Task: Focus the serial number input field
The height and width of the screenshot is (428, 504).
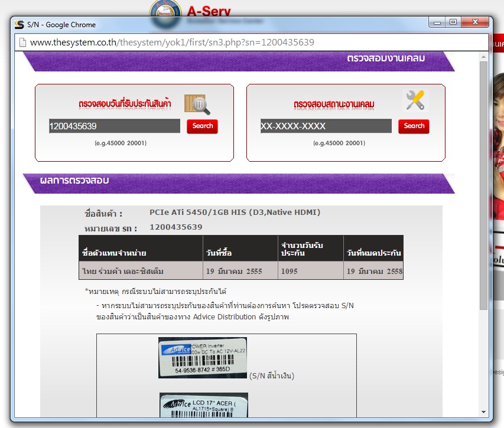Action: (x=115, y=126)
